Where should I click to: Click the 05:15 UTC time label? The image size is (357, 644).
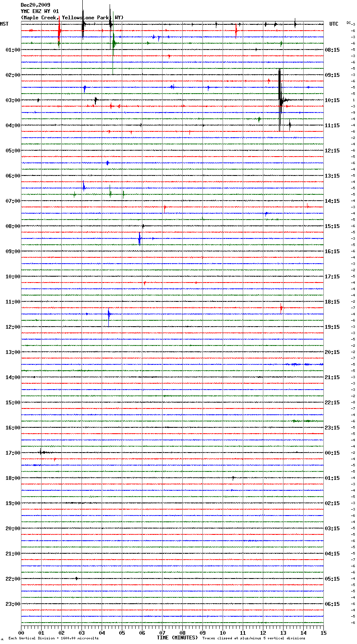point(332,579)
